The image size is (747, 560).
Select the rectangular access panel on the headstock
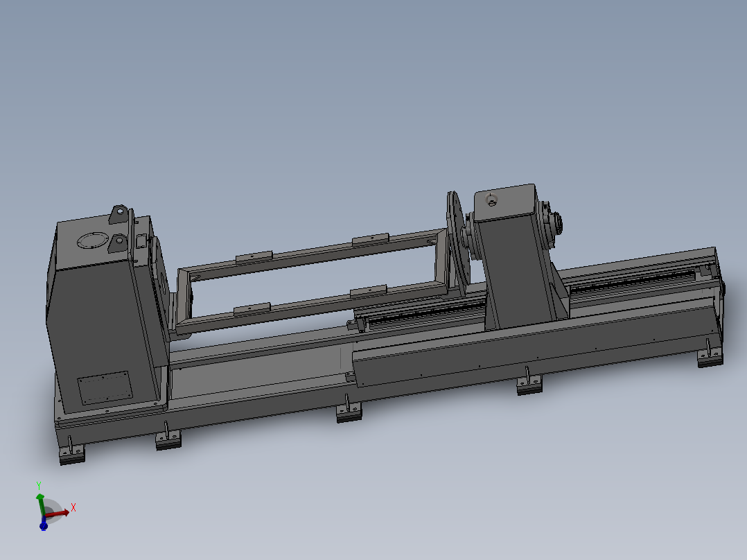click(x=105, y=387)
